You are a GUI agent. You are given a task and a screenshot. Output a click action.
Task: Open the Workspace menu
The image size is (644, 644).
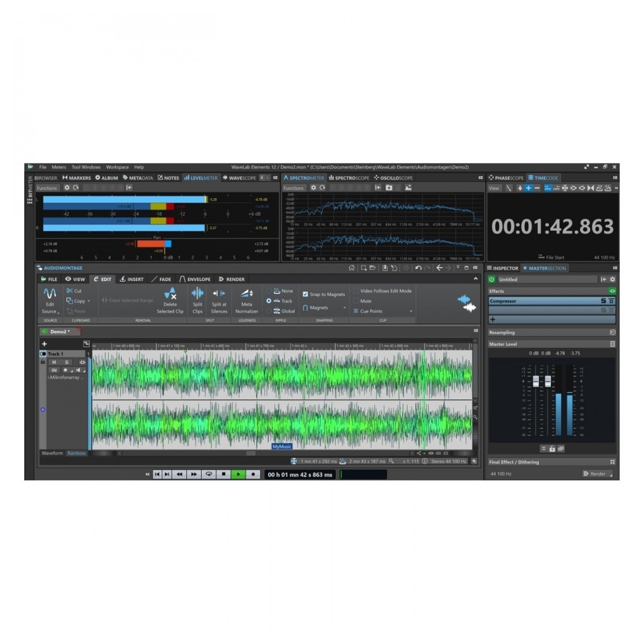click(117, 167)
